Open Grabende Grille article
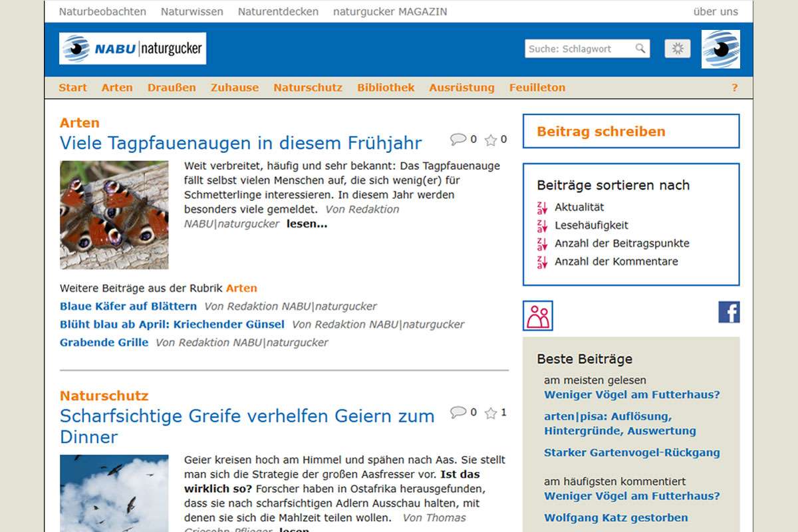This screenshot has width=798, height=532. (104, 342)
